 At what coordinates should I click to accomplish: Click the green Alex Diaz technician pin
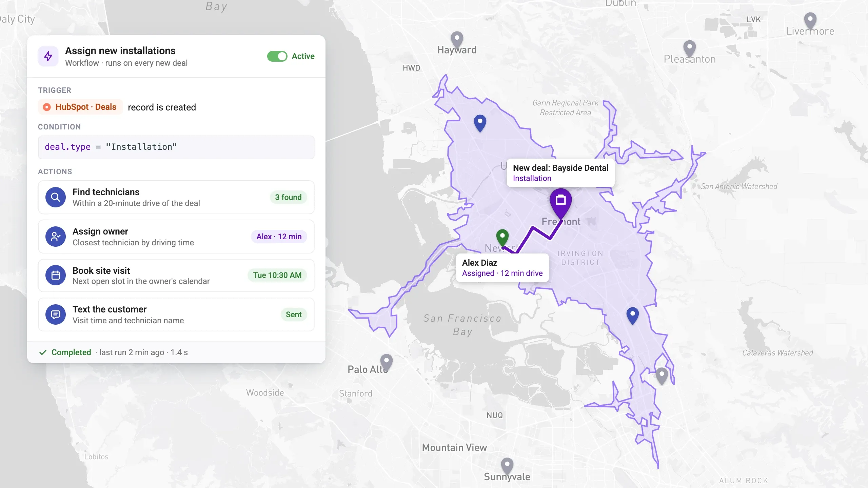502,238
